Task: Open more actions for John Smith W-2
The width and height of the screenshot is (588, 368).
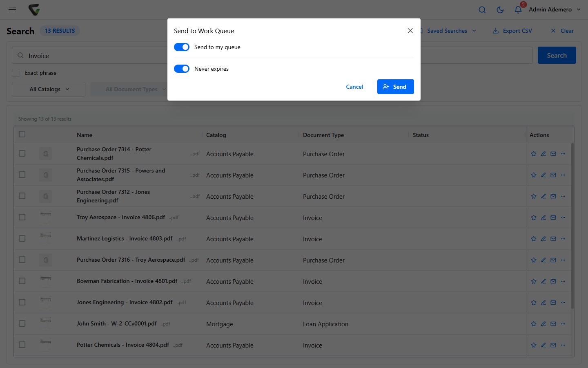Action: click(563, 324)
